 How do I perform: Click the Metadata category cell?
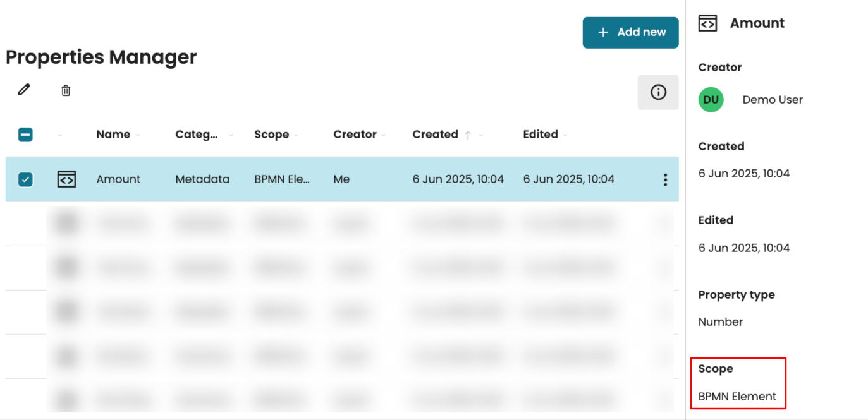click(x=202, y=179)
